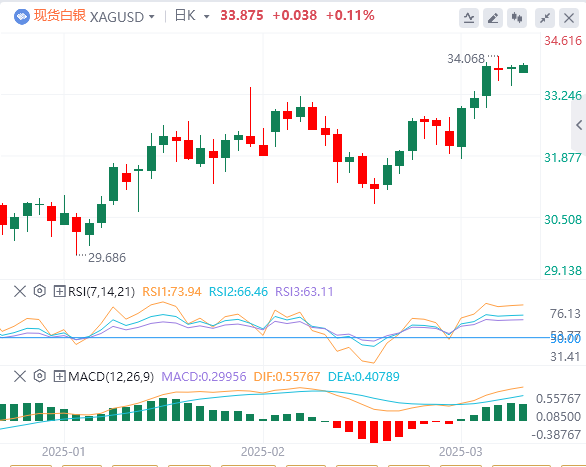586x467 pixels.
Task: Click the RSI2:66.46 value
Action: [x=238, y=291]
